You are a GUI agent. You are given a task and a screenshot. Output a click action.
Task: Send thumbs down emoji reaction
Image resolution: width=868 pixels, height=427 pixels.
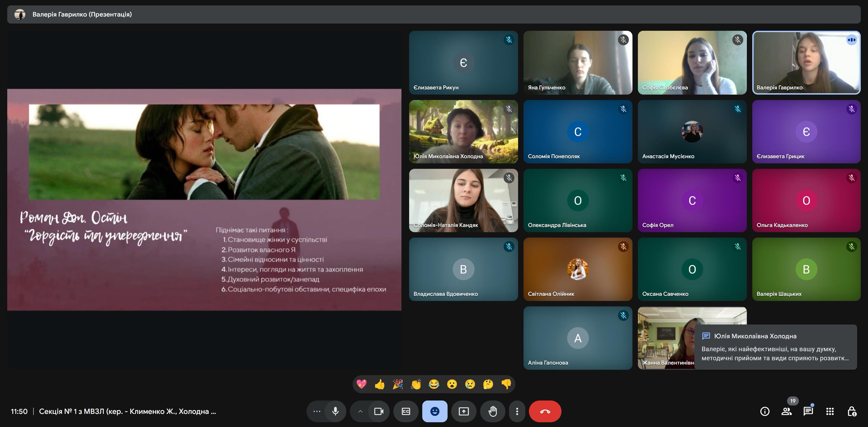pos(506,384)
